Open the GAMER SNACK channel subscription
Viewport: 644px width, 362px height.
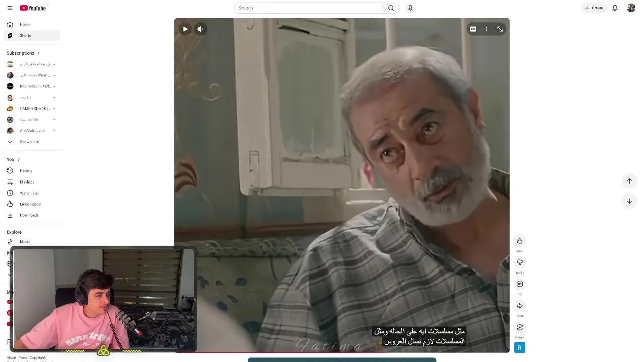tap(31, 109)
